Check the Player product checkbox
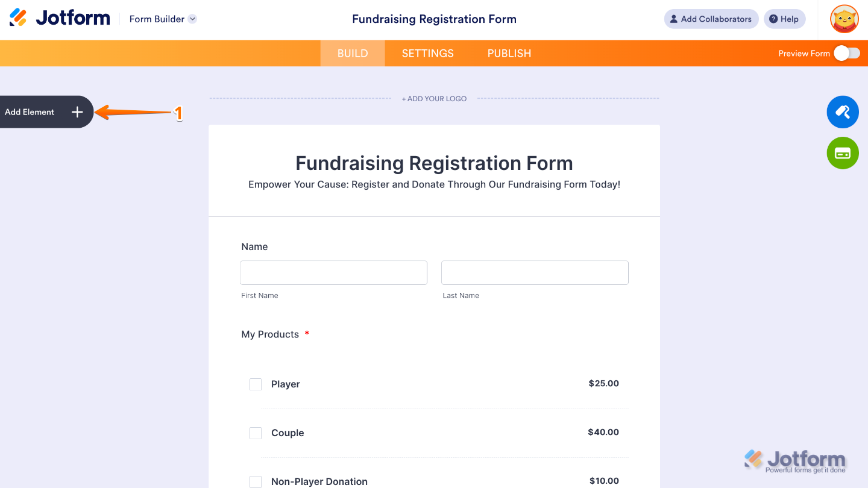Screen dimensions: 868x488 tap(256, 384)
